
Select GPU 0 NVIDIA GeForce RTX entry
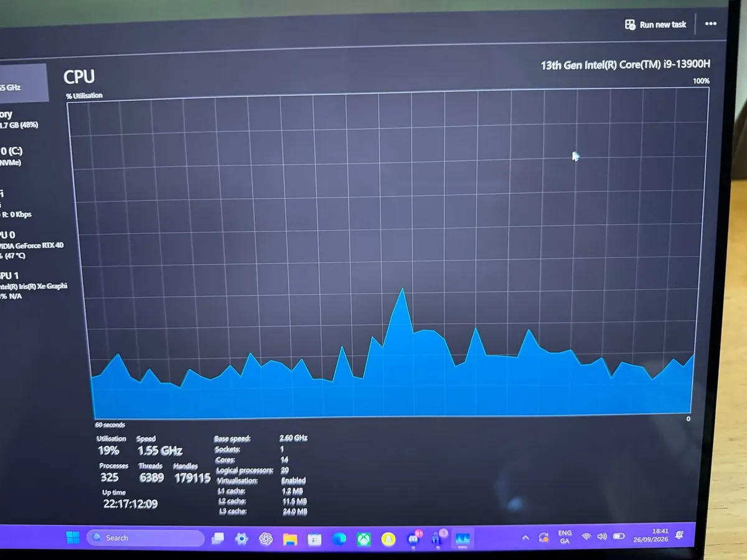(31, 245)
